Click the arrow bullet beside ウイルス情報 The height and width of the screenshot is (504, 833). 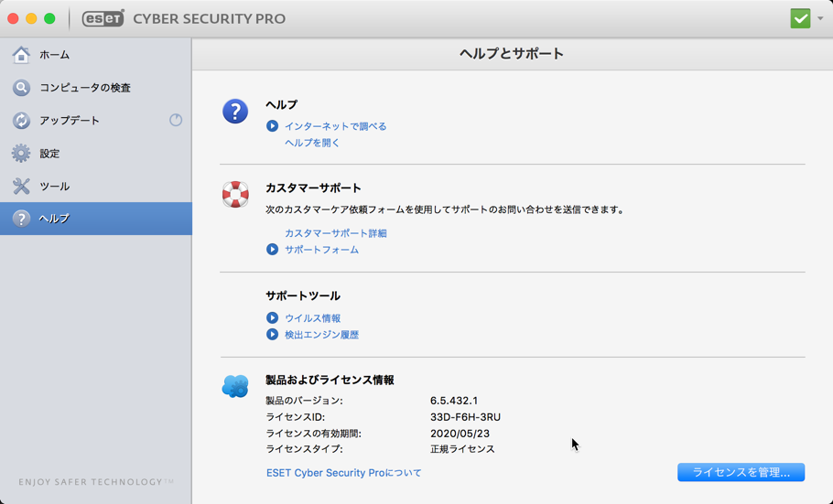pos(272,317)
